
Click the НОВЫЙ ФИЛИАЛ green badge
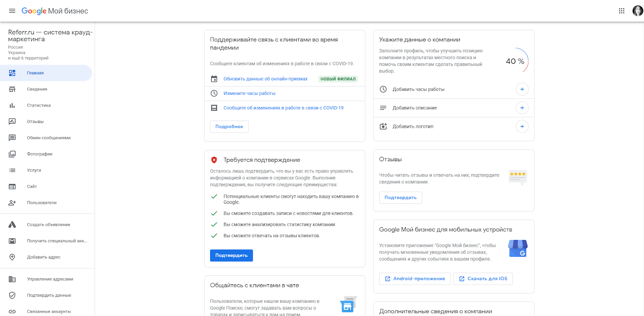(338, 79)
